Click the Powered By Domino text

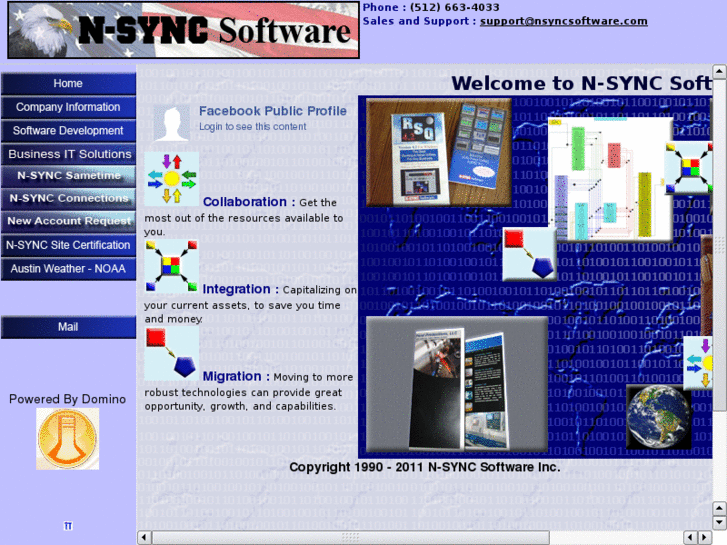point(68,399)
